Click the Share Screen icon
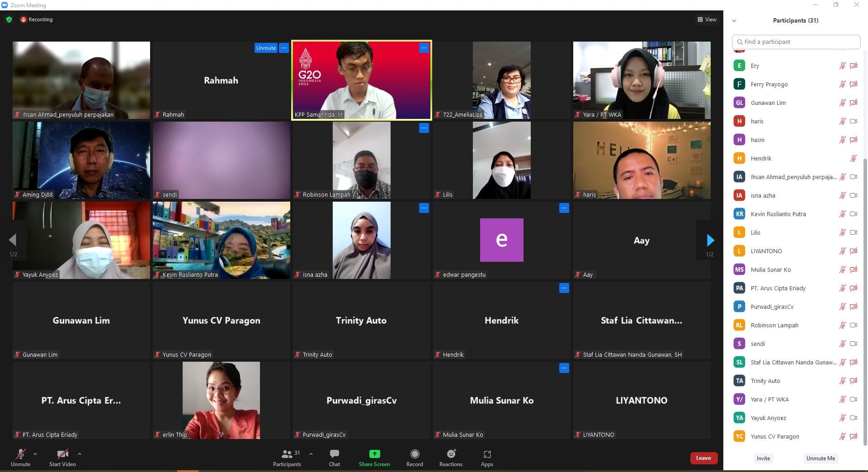The image size is (868, 472). click(x=374, y=454)
